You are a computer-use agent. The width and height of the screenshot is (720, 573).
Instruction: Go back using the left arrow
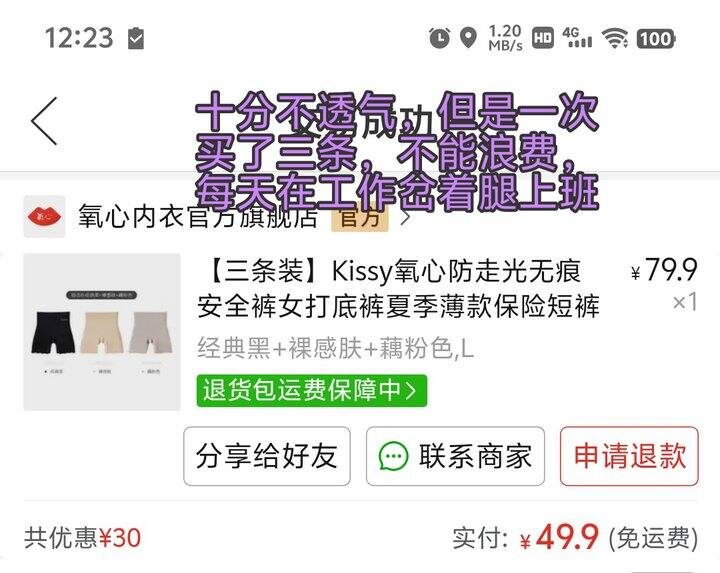(45, 121)
